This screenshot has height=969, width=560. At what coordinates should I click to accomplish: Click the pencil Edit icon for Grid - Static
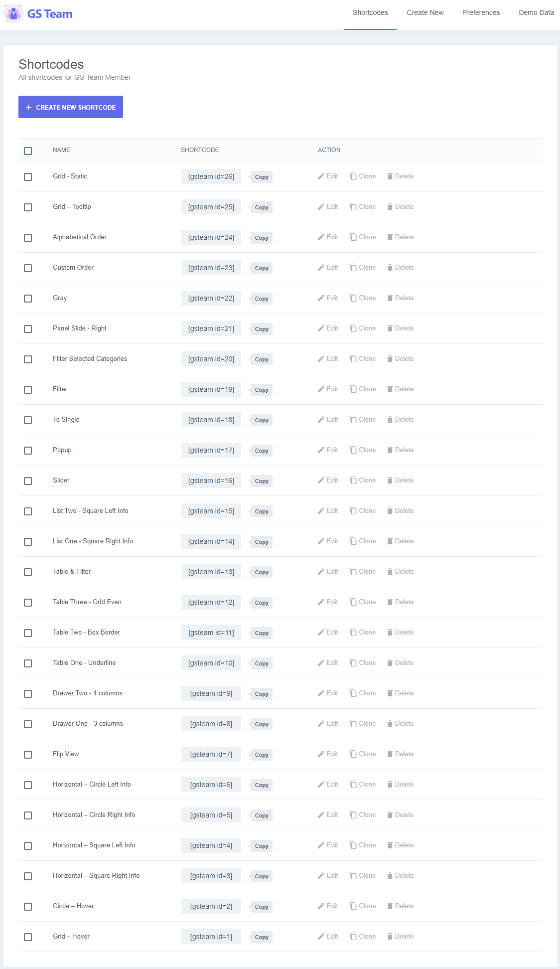321,176
